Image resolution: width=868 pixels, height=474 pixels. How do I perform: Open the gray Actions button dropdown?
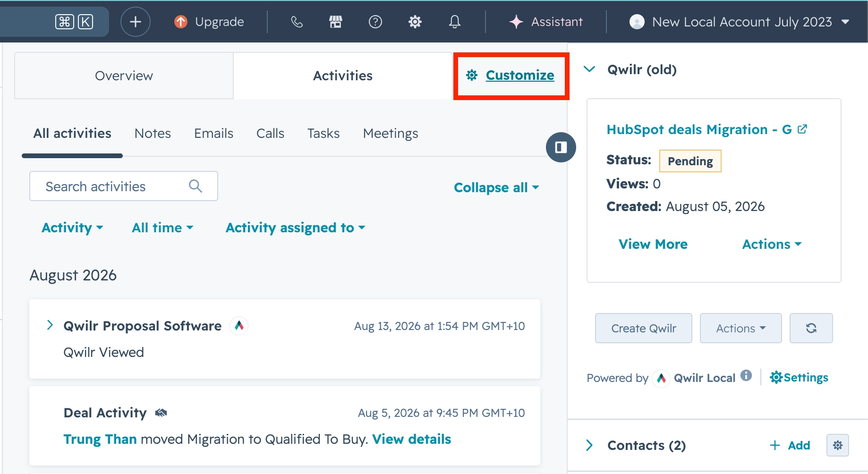pyautogui.click(x=740, y=328)
